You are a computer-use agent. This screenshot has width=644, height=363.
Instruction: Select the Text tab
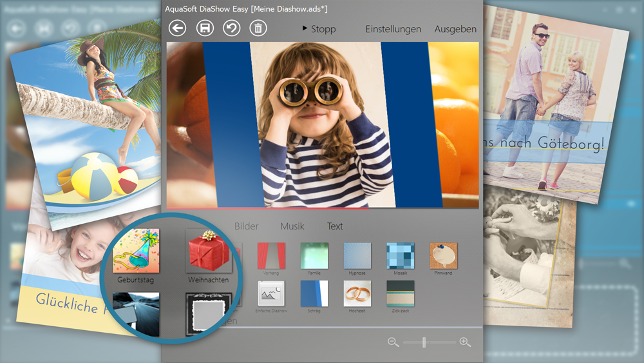[x=335, y=226]
